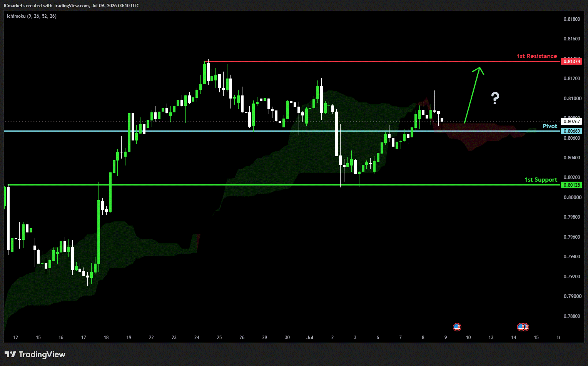Click the 1st Resistance text label

coord(537,56)
